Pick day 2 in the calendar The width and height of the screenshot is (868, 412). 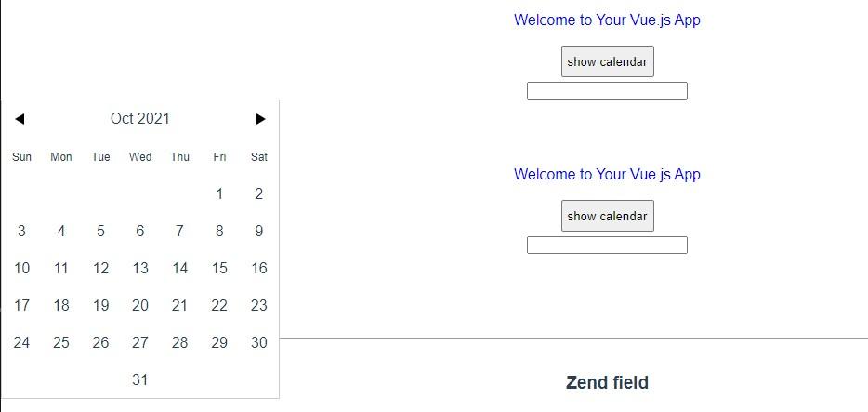(259, 194)
